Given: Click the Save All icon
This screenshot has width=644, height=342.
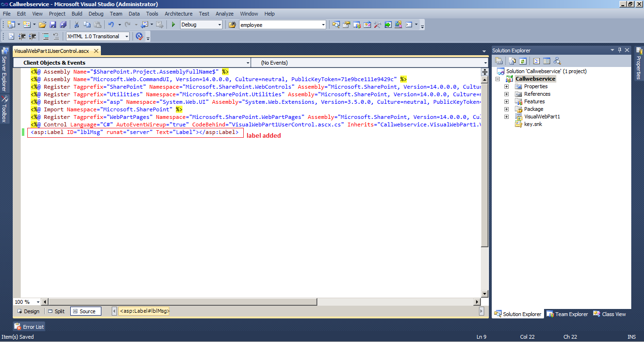Looking at the screenshot, I should tap(63, 25).
